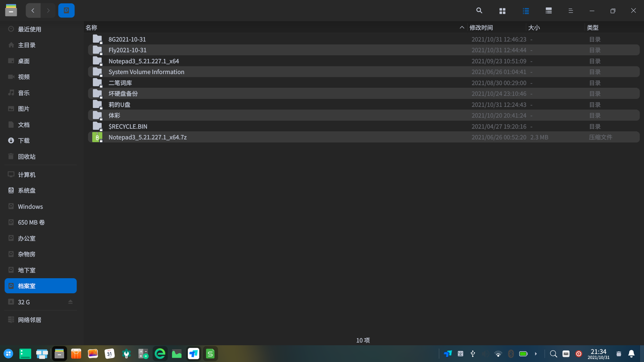Click the disk location button in address bar
The width and height of the screenshot is (644, 362).
(x=66, y=11)
